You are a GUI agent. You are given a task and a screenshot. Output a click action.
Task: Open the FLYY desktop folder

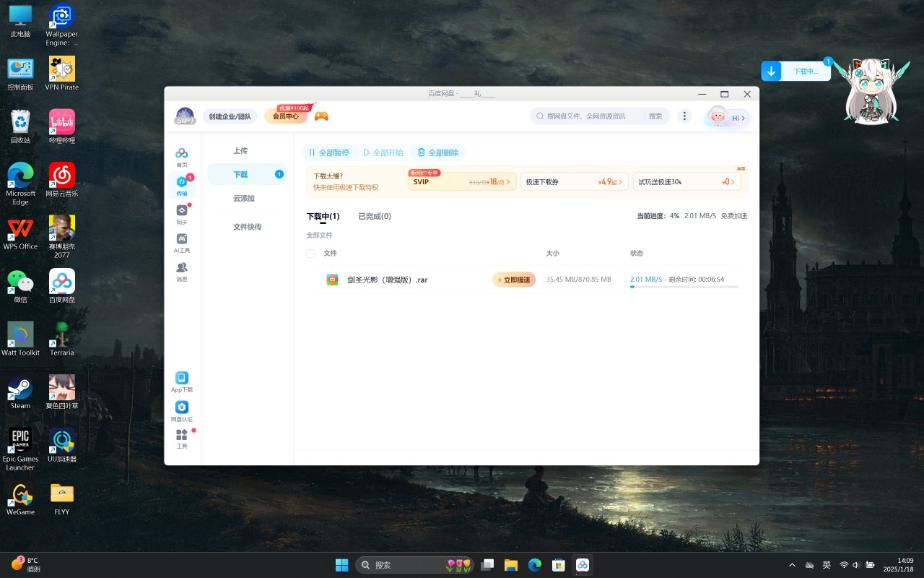click(x=61, y=499)
